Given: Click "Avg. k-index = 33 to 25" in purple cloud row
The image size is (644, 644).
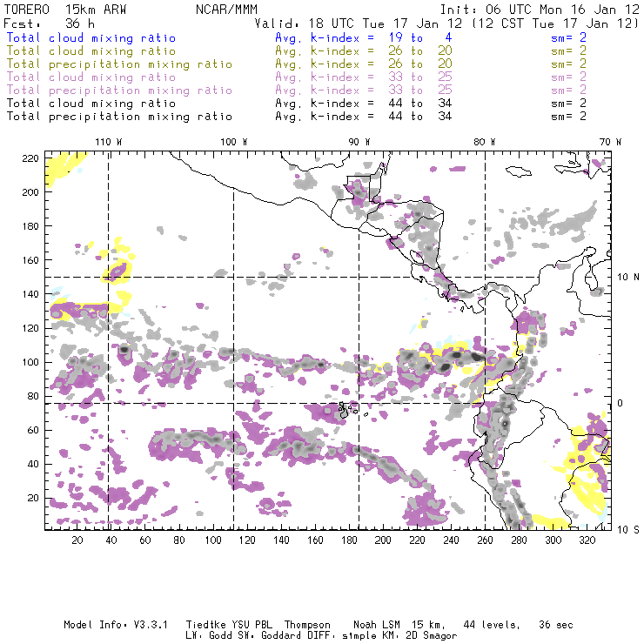Looking at the screenshot, I should pyautogui.click(x=364, y=77).
